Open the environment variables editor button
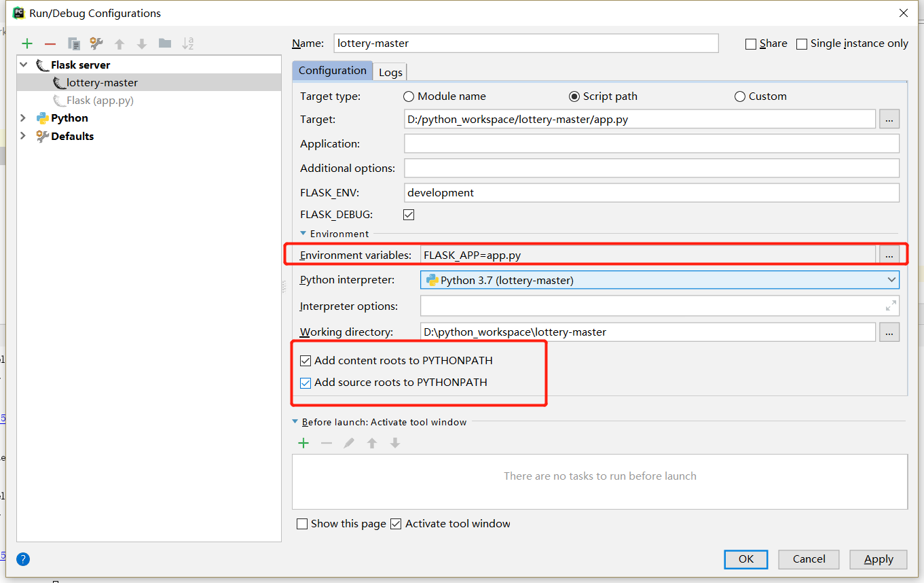 click(889, 255)
